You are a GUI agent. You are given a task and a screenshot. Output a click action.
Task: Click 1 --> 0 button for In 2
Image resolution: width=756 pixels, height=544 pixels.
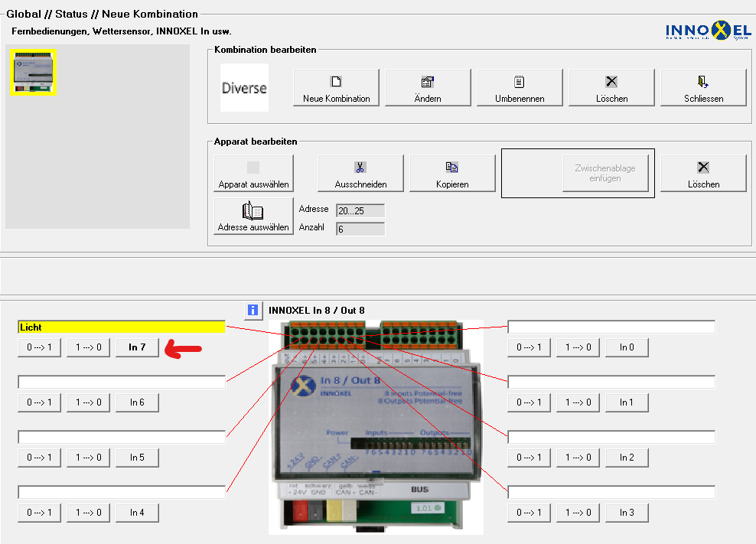(x=578, y=458)
